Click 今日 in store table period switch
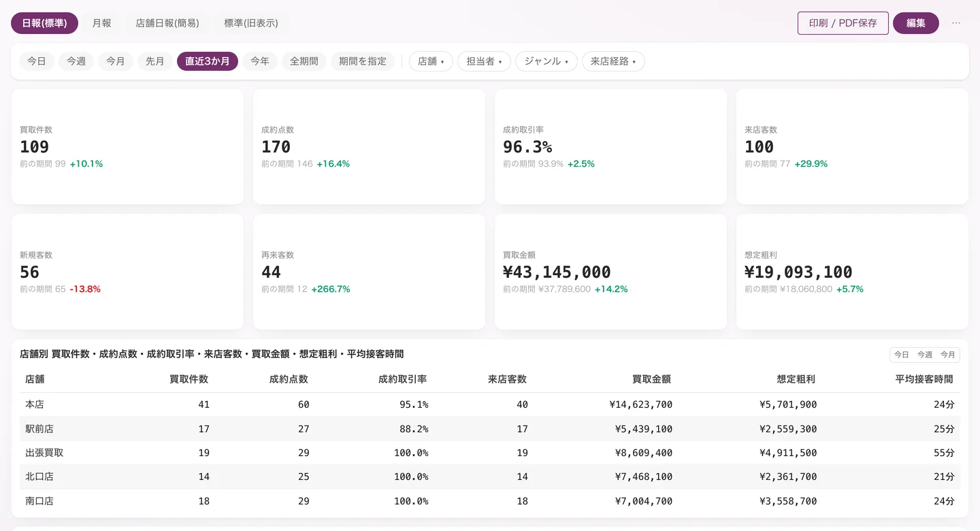The image size is (980, 531). pyautogui.click(x=902, y=355)
